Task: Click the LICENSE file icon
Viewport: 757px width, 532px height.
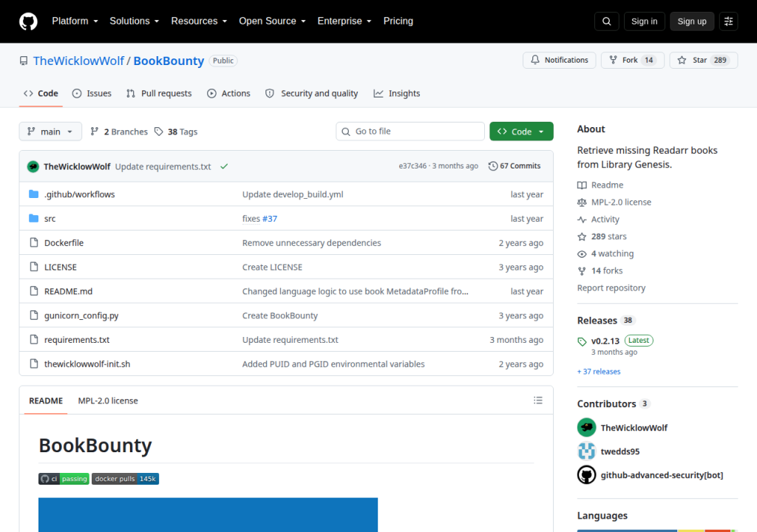Action: [34, 267]
